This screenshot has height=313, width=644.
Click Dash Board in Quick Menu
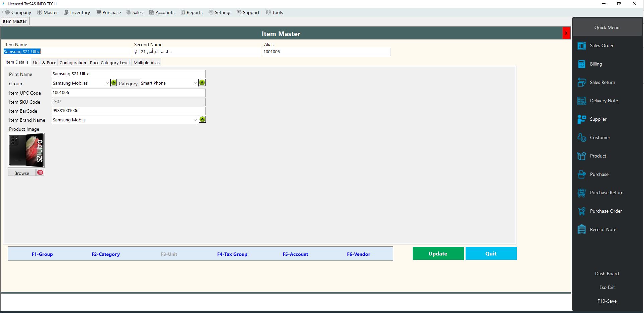(607, 274)
